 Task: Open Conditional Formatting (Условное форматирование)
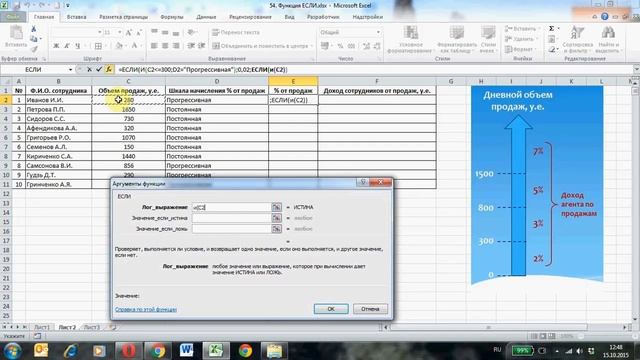pos(410,40)
